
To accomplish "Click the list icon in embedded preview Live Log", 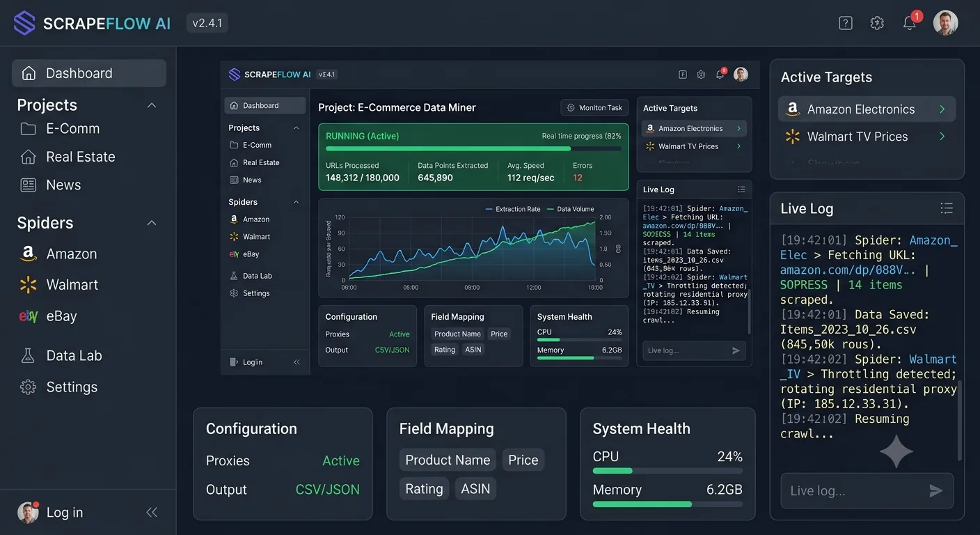I will (x=741, y=189).
